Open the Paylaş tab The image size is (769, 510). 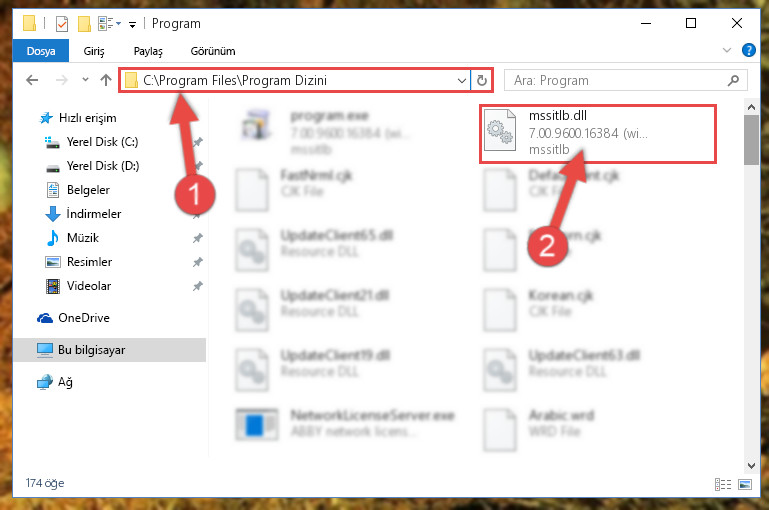[x=148, y=51]
